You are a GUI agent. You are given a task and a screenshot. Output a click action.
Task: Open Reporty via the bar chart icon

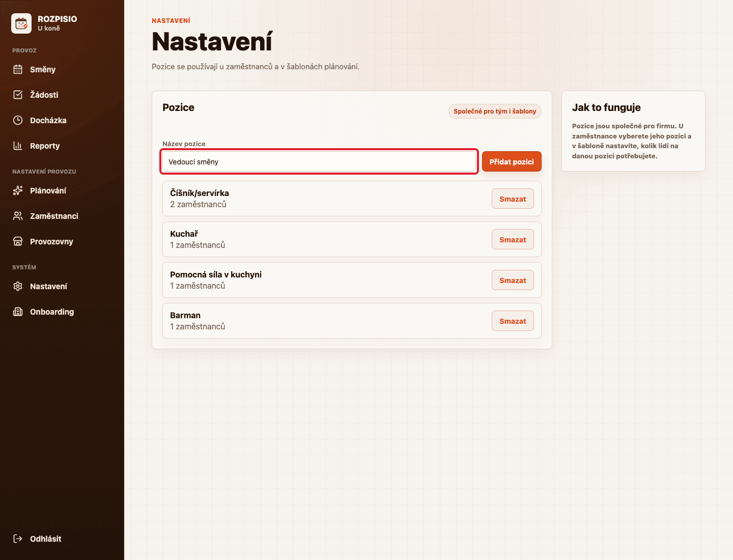point(18,146)
